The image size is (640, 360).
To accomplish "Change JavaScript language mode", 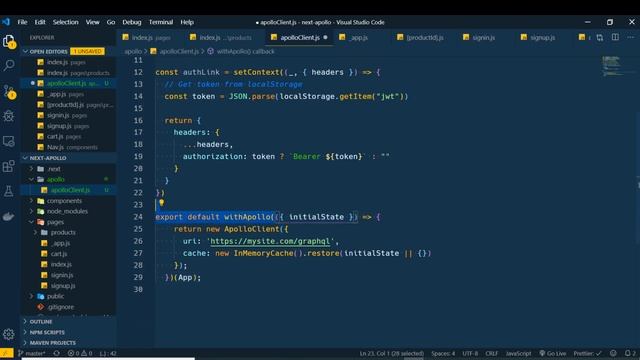I will point(518,353).
